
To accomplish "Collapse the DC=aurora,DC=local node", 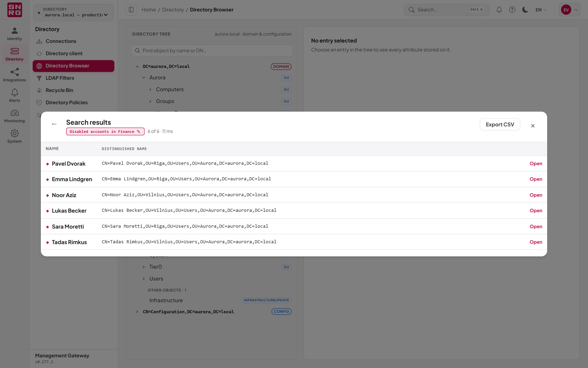I will tap(137, 66).
